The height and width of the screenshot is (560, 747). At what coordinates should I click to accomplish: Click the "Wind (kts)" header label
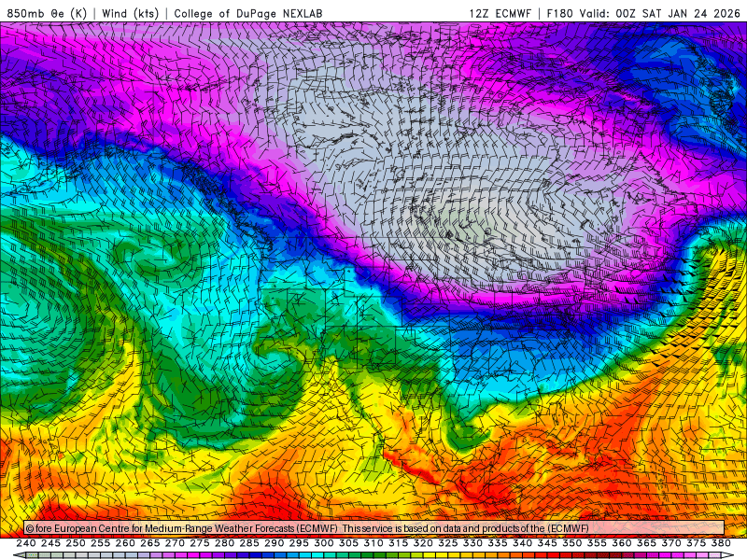pyautogui.click(x=130, y=13)
